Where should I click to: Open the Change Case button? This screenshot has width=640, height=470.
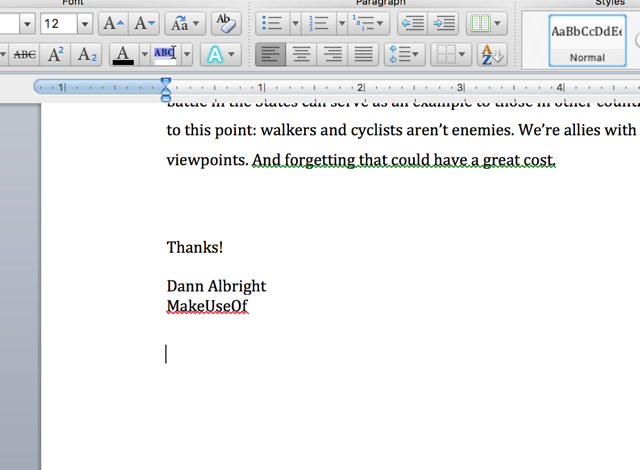185,24
